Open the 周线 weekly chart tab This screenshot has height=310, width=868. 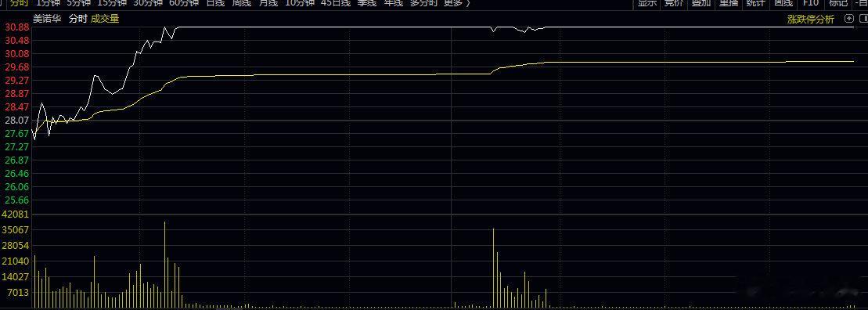pyautogui.click(x=242, y=3)
